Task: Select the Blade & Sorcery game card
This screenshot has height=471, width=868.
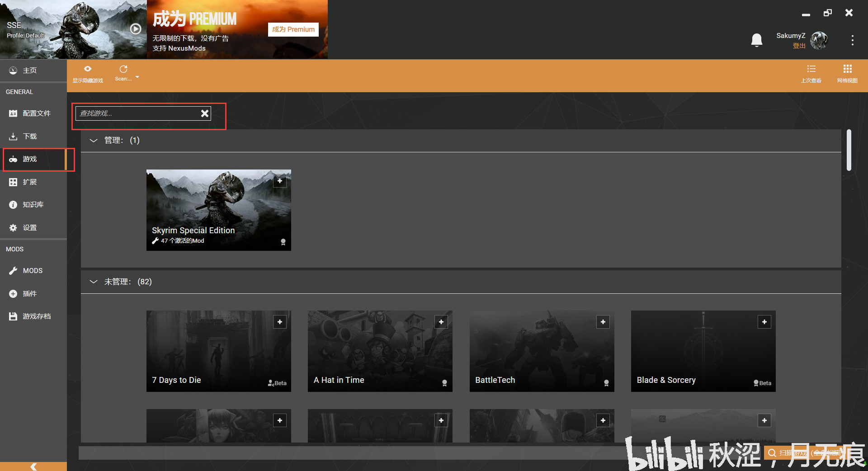Action: coord(703,351)
